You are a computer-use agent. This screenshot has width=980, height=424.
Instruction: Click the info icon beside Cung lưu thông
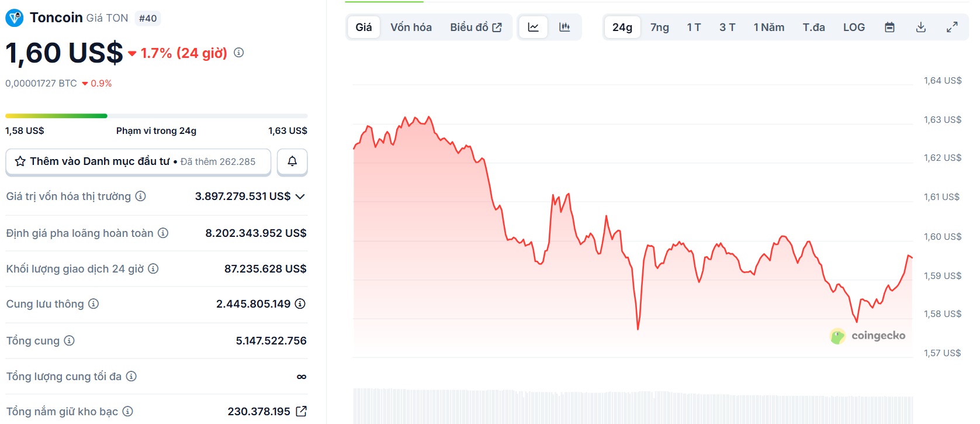point(92,304)
